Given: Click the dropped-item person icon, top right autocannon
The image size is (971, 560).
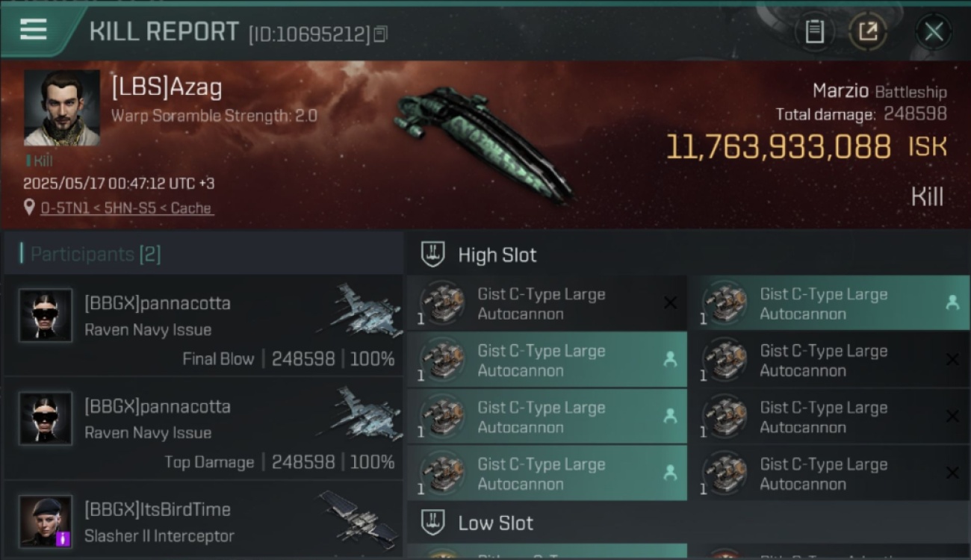Looking at the screenshot, I should (952, 302).
